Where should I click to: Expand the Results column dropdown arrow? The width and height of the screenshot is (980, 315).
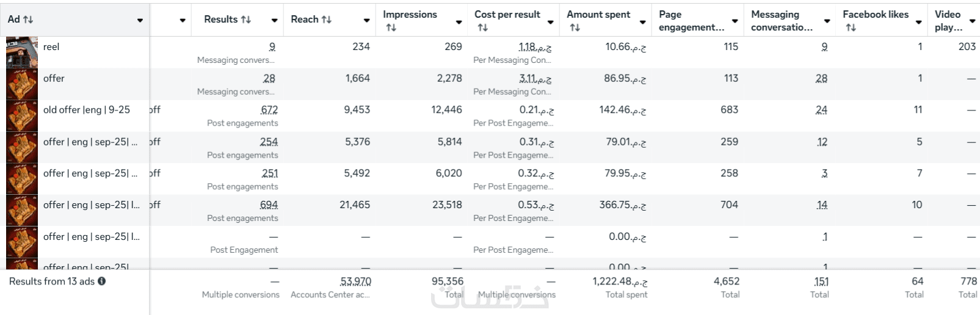click(274, 21)
